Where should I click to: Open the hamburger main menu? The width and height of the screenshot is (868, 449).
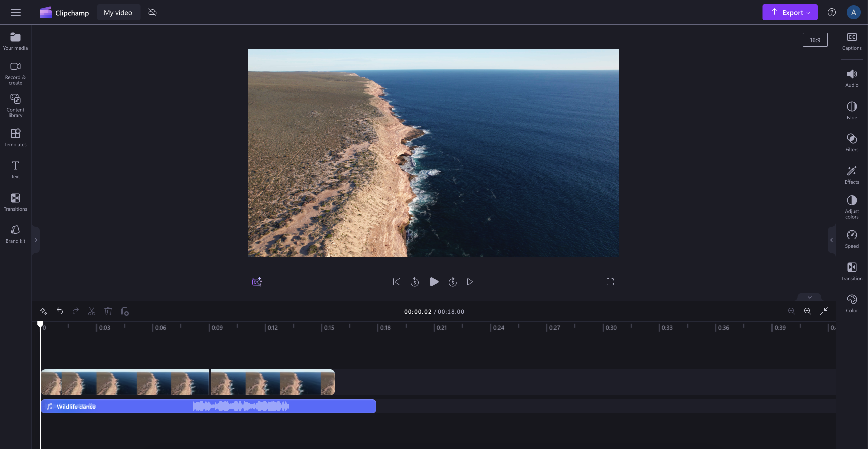pos(16,12)
